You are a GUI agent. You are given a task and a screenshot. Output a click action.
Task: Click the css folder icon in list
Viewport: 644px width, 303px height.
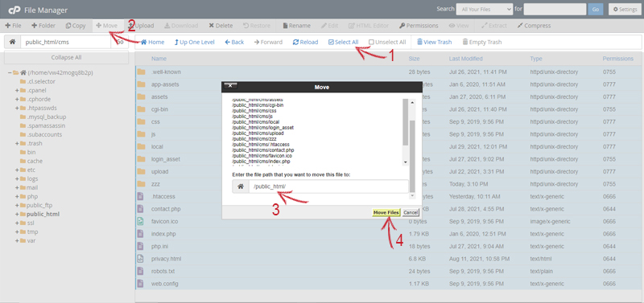pyautogui.click(x=142, y=122)
